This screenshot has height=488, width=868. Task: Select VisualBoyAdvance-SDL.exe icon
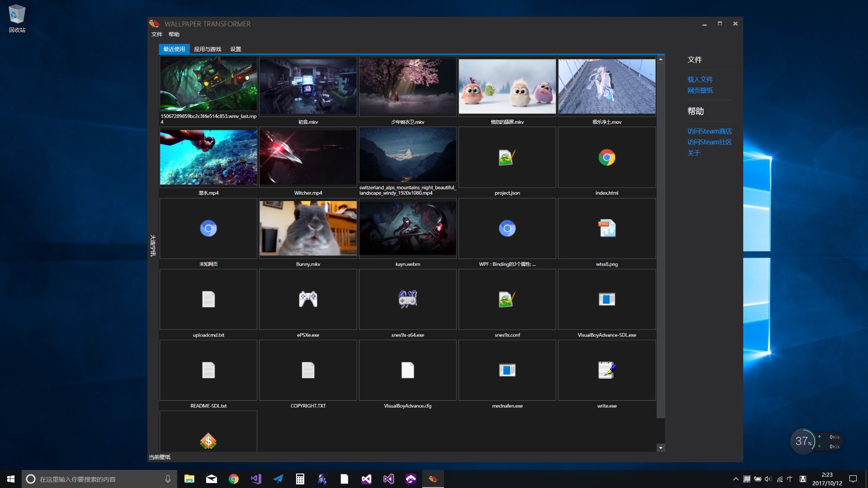pos(606,299)
